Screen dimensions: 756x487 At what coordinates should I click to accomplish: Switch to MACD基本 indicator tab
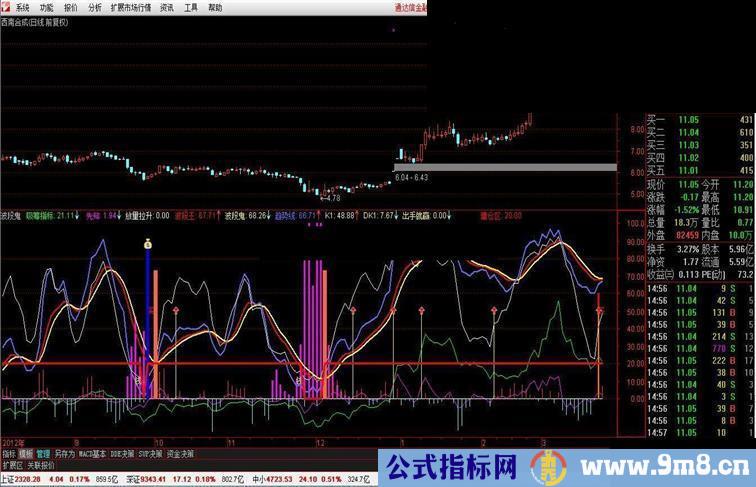pyautogui.click(x=93, y=453)
